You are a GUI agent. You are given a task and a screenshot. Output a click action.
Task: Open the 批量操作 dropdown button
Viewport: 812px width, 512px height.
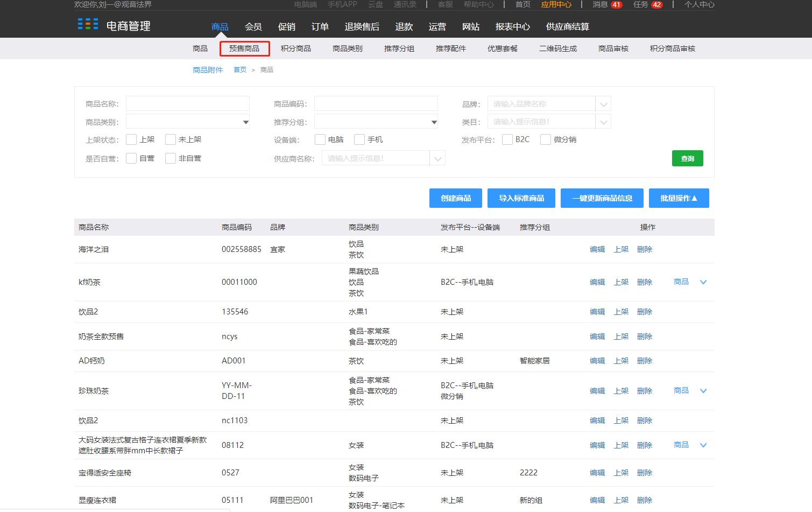(x=679, y=198)
